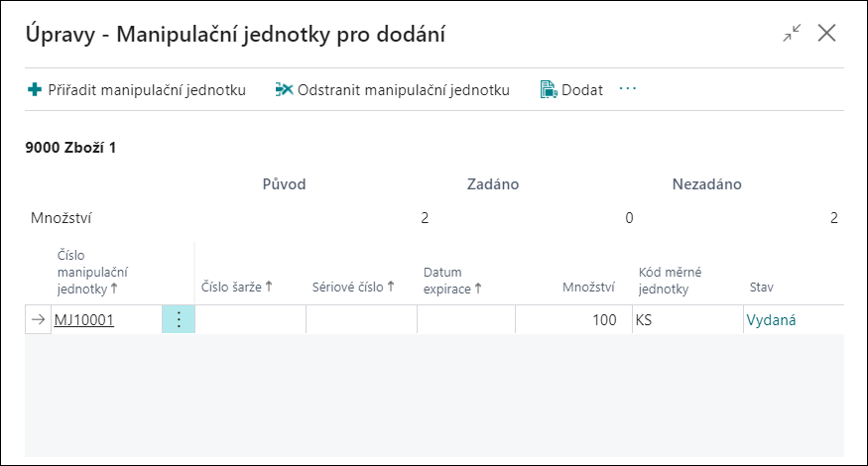Click the Dodat document icon
Screen dimensions: 868x466
549,90
